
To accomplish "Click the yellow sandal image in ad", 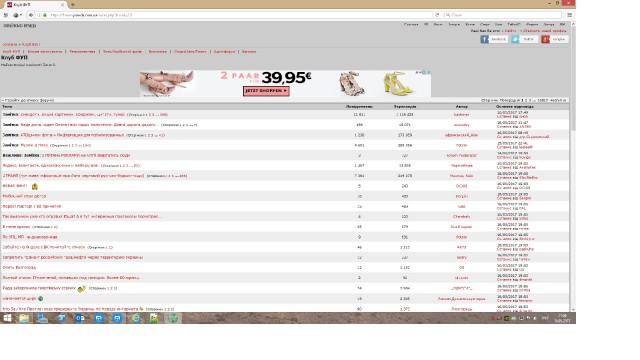I will pyautogui.click(x=397, y=83).
